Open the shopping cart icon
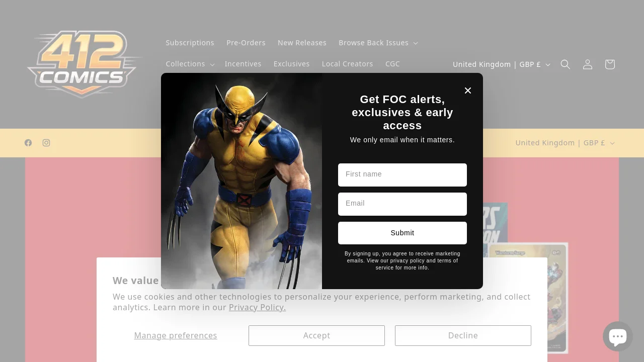Image resolution: width=644 pixels, height=362 pixels. coord(610,64)
